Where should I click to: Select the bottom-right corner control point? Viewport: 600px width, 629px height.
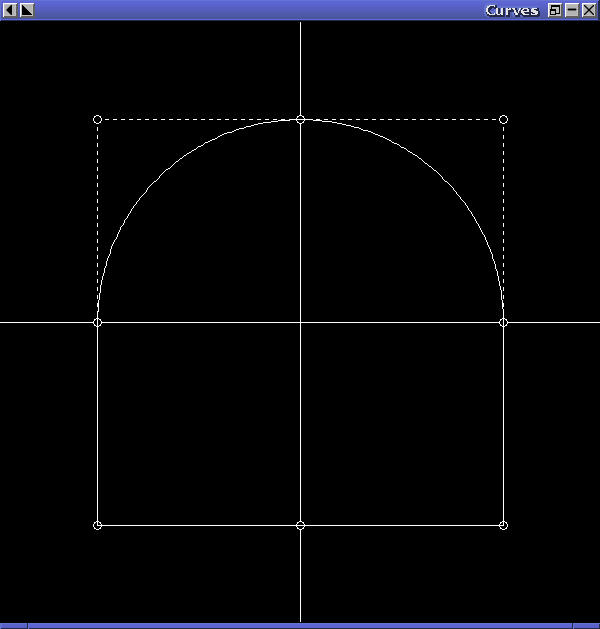(x=503, y=526)
